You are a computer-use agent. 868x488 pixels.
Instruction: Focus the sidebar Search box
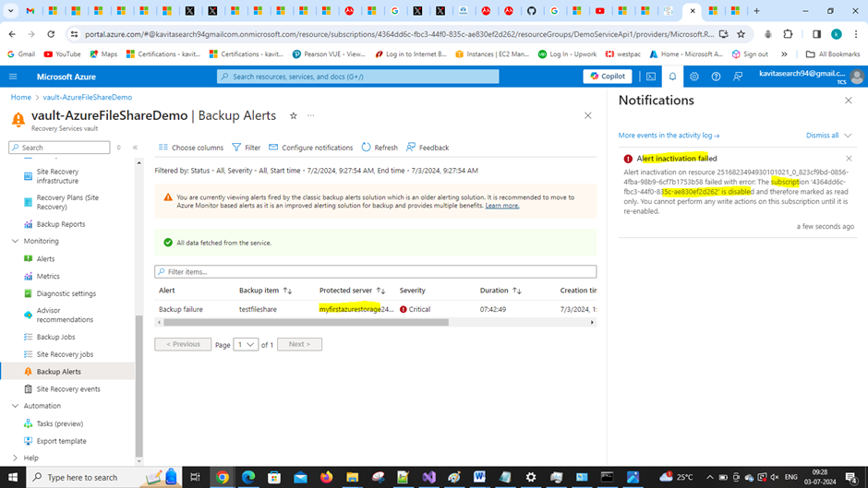(59, 148)
